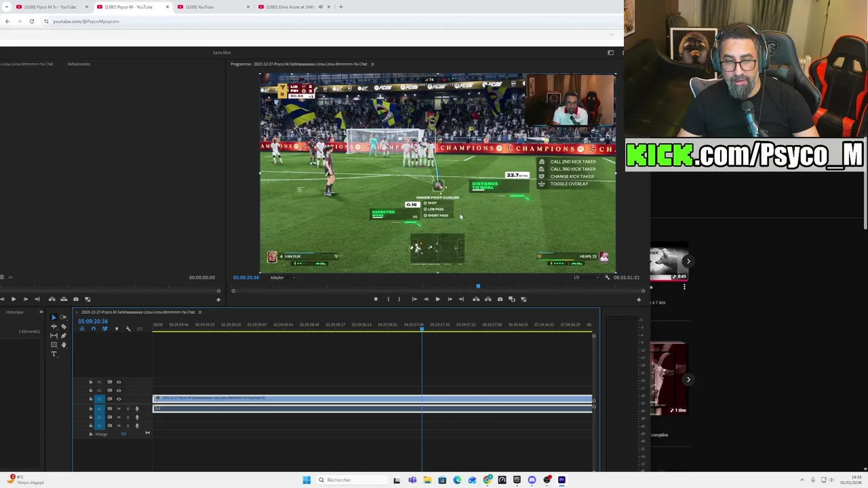Toggle lock on track V1
Viewport: 868px width, 488px height.
pyautogui.click(x=90, y=399)
